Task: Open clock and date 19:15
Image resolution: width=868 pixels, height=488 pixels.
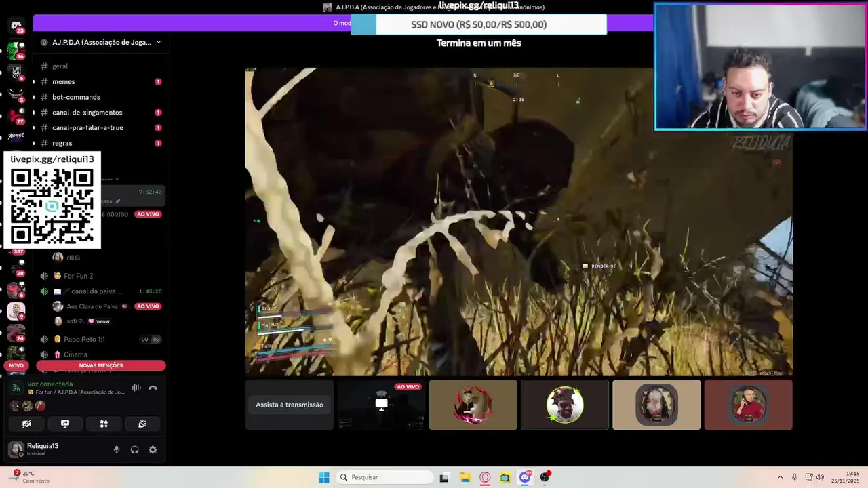Action: coord(847,477)
